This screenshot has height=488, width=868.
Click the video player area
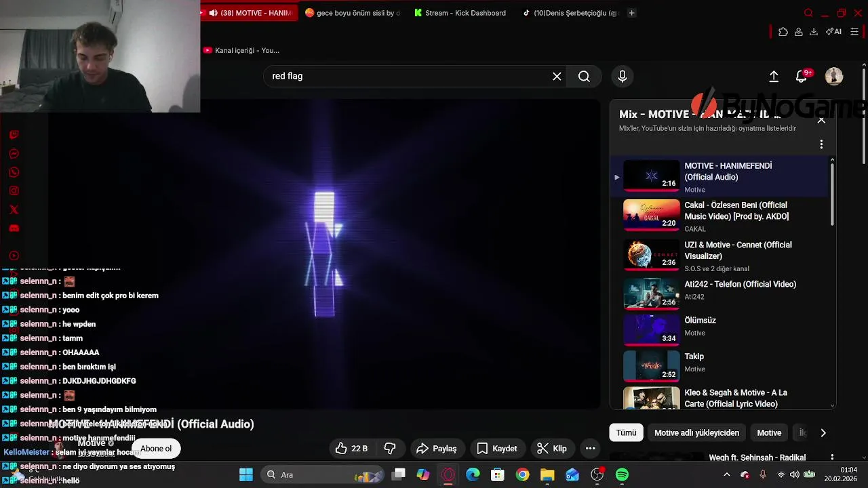point(324,254)
